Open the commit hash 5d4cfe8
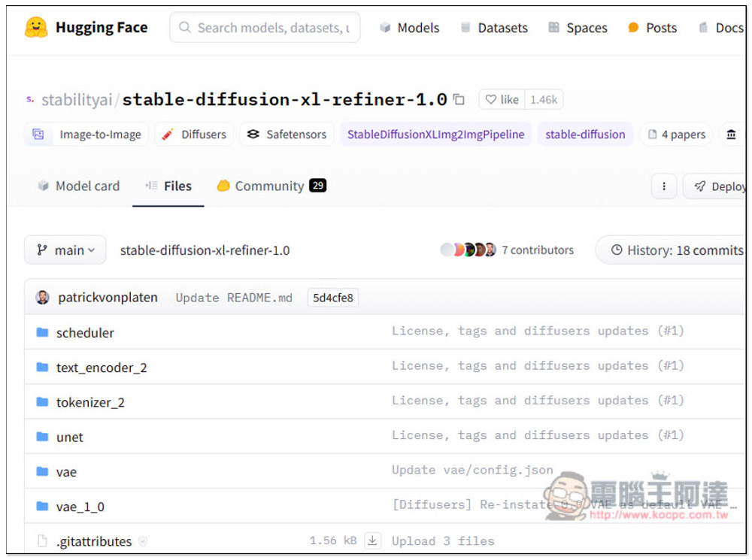This screenshot has width=752, height=560. [x=333, y=298]
